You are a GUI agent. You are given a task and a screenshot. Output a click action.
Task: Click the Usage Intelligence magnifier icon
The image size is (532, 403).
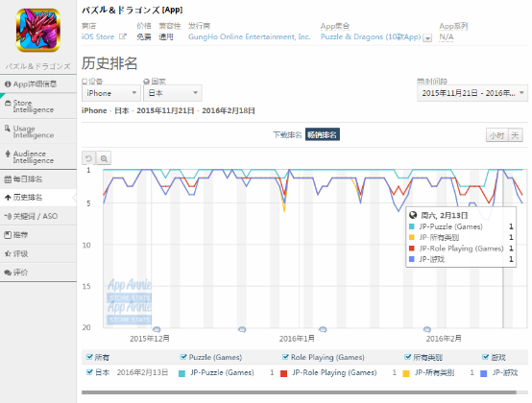tap(8, 129)
